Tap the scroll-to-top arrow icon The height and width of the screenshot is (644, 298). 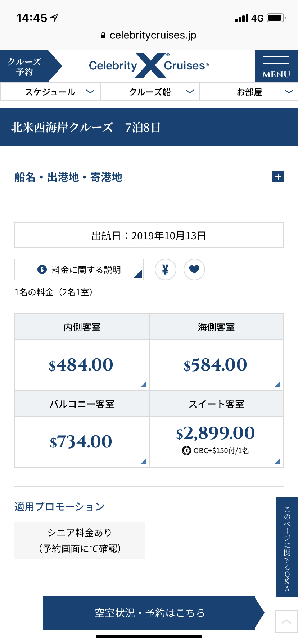click(x=286, y=622)
